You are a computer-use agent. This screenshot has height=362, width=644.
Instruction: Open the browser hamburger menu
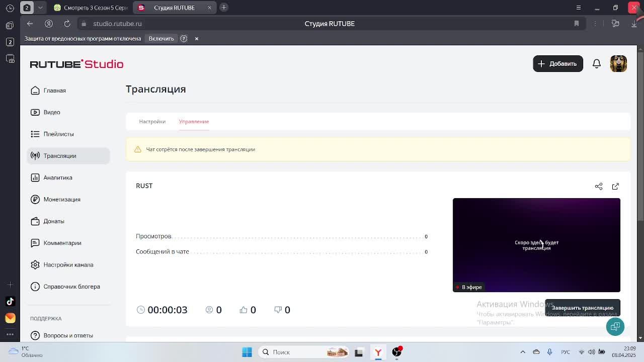[x=579, y=8]
